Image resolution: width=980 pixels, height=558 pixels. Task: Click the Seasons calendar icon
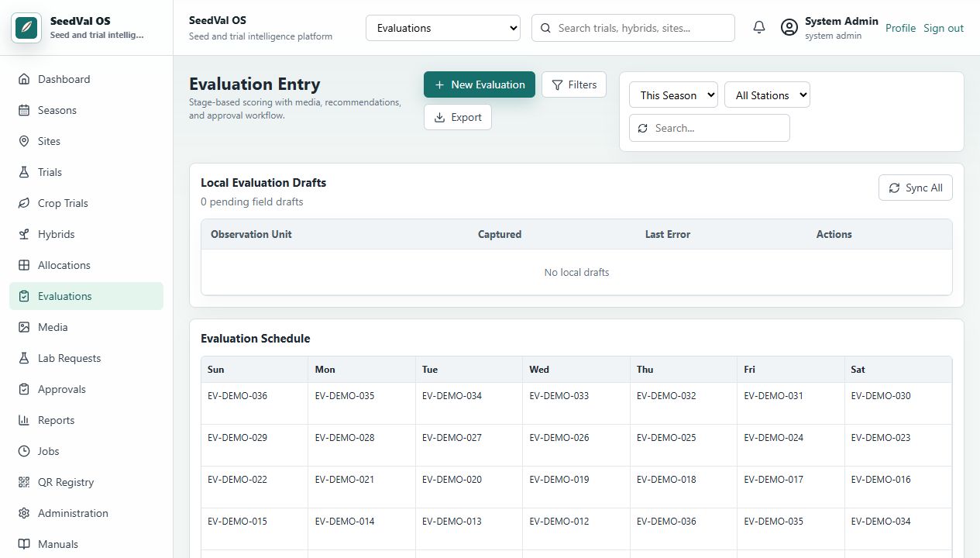pyautogui.click(x=24, y=110)
